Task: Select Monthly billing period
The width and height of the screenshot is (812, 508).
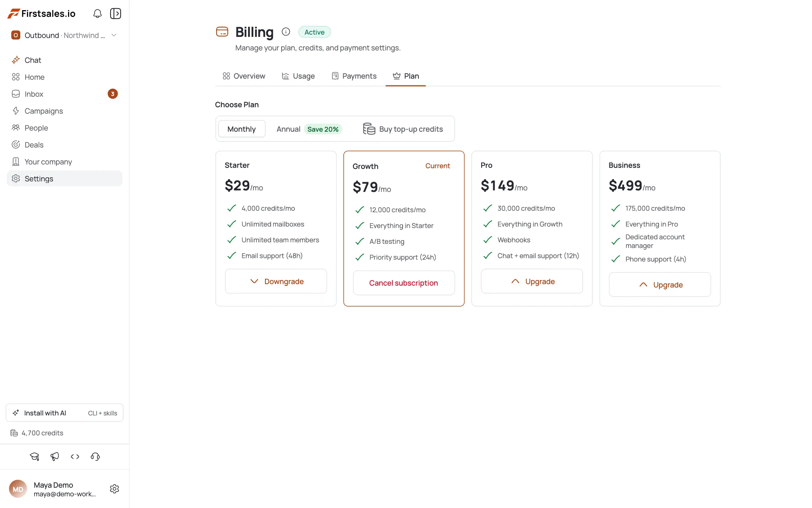Action: pyautogui.click(x=242, y=129)
